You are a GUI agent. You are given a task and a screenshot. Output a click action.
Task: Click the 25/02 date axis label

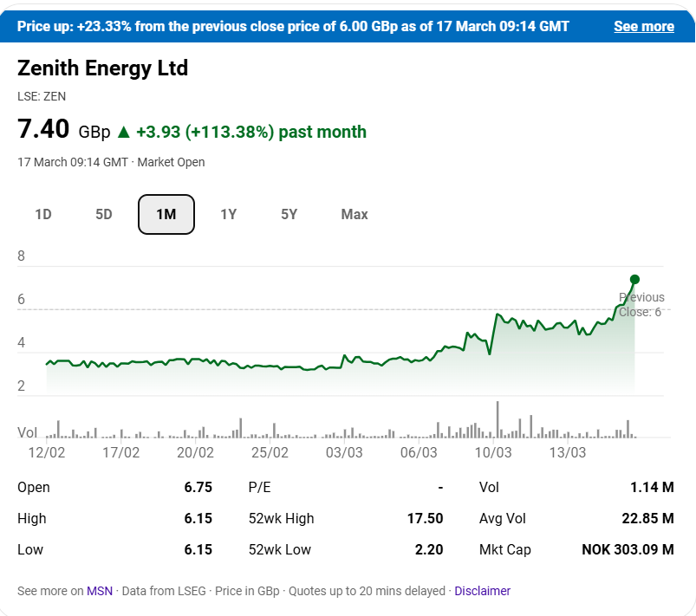(x=270, y=452)
